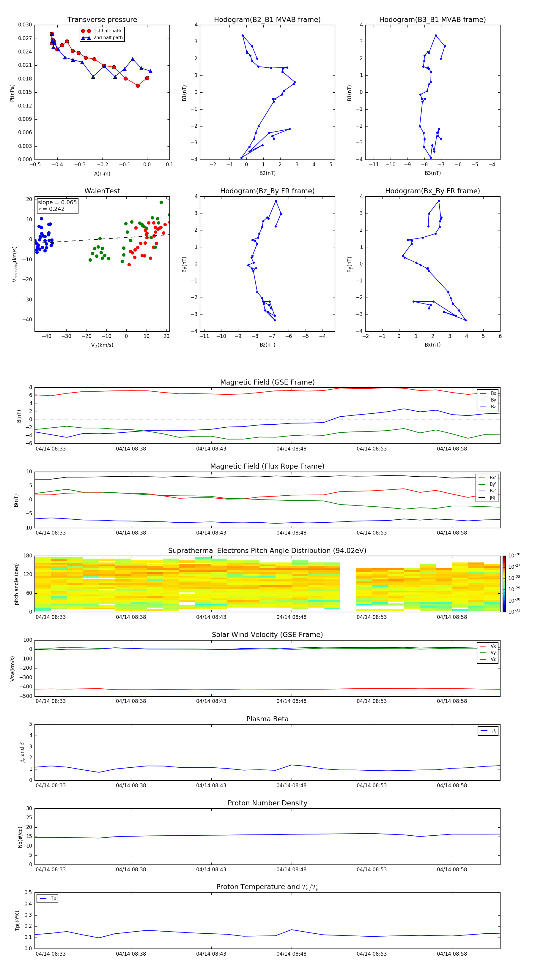Click the 'Magnetic Field (GSE Frame)' title
535x980 pixels.
pos(267,382)
